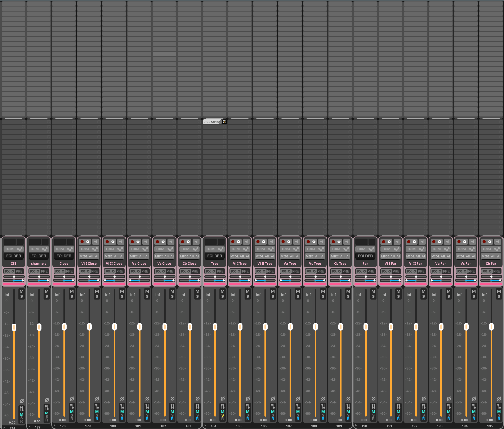Collapse folder arrow beside track 184
The width and height of the screenshot is (504, 429).
tap(205, 425)
